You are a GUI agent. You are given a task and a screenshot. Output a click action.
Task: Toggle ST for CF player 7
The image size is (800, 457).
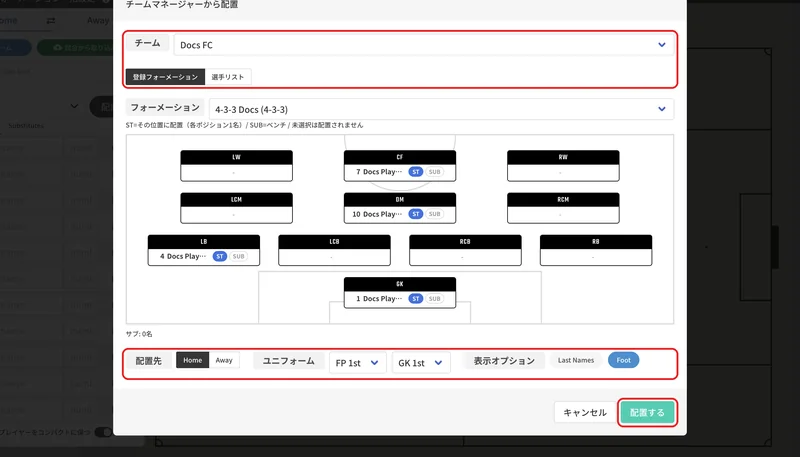[x=416, y=172]
